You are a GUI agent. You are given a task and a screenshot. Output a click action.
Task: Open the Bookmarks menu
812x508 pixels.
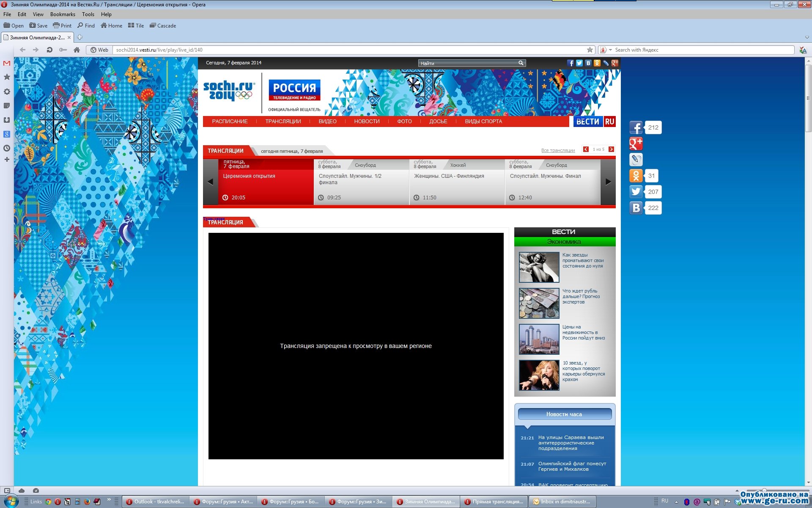tap(62, 14)
